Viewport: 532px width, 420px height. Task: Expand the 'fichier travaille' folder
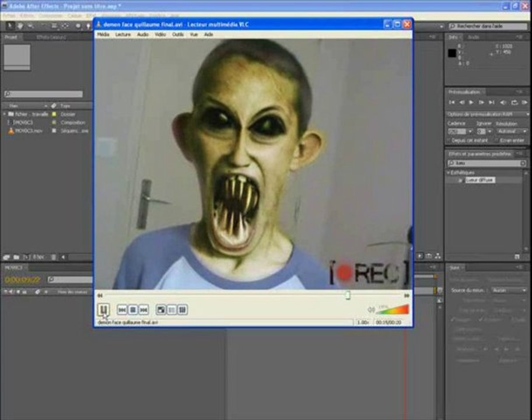click(5, 114)
